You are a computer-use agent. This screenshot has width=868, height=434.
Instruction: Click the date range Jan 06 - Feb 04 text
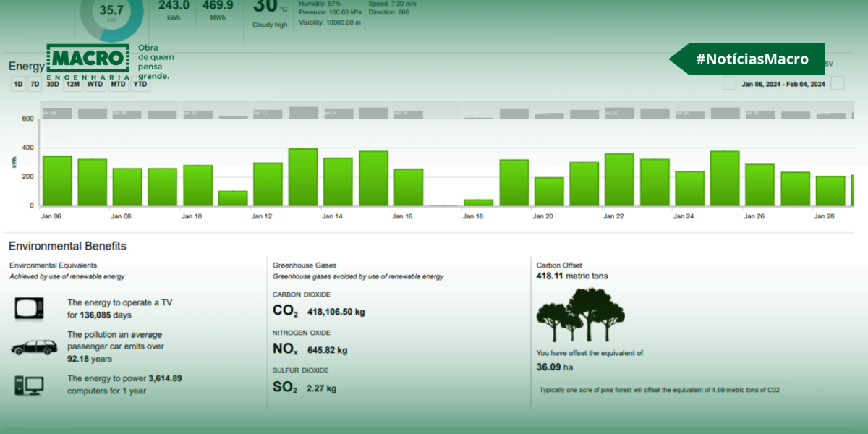(x=783, y=84)
